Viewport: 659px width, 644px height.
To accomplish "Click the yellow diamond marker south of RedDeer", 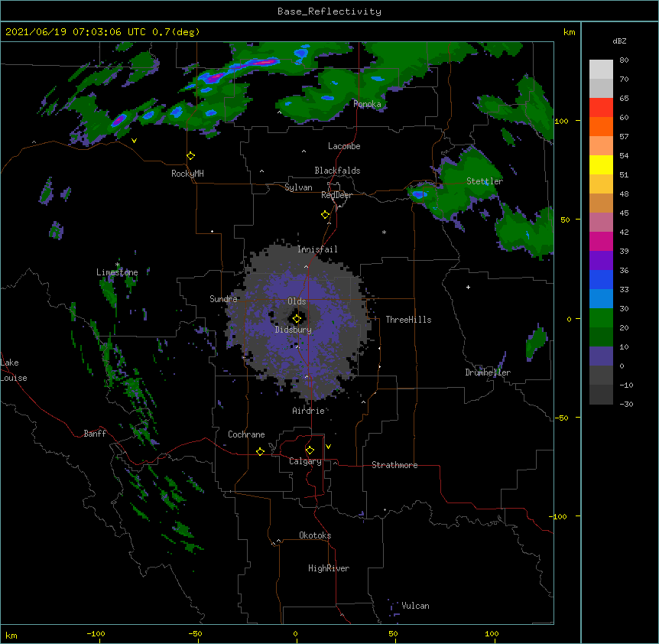I will point(326,215).
